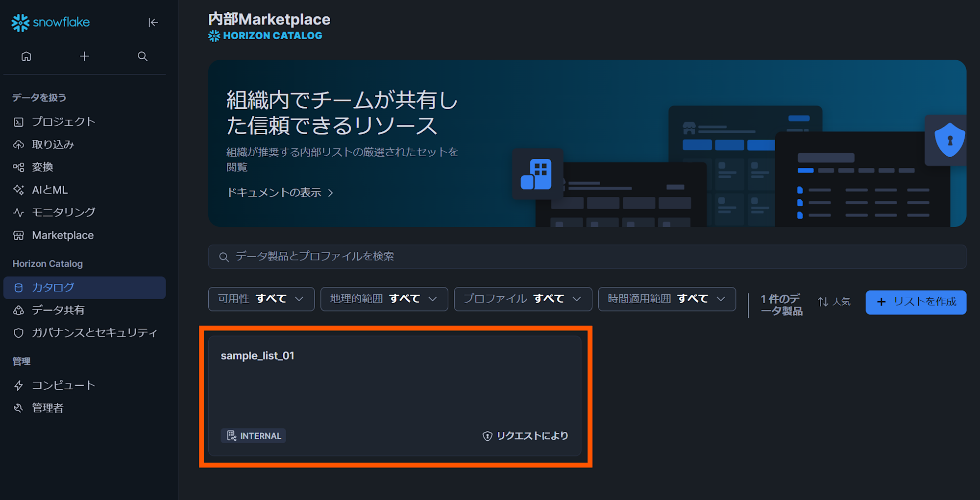Click the plus icon to create new
The image size is (980, 500).
tap(84, 56)
